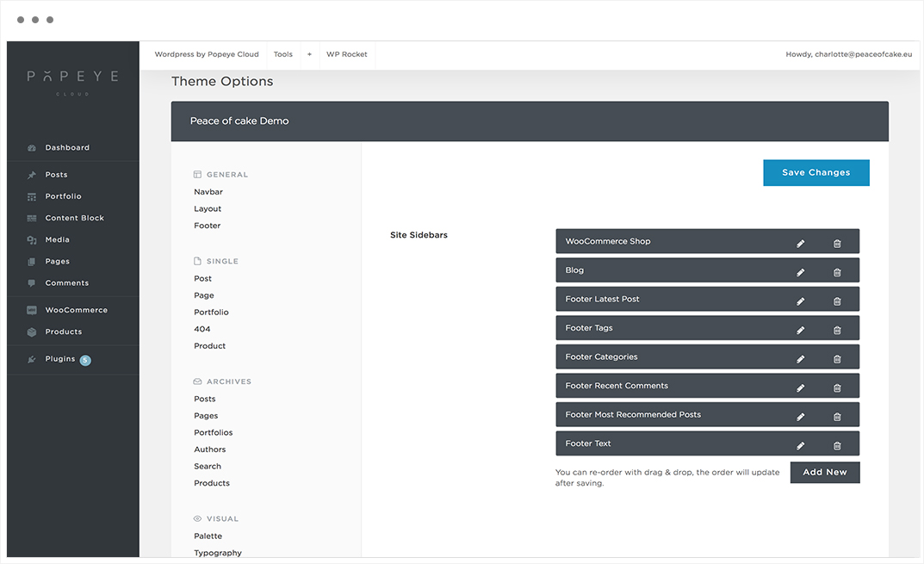Click the Pages icon in sidebar
Image resolution: width=924 pixels, height=564 pixels.
(x=32, y=262)
